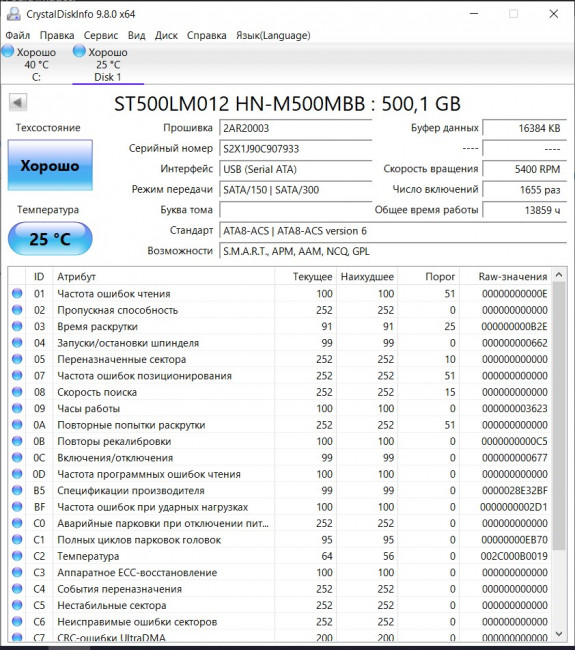
Task: Click the Возможности field S.M.A.R.T., APM
Action: [x=393, y=251]
